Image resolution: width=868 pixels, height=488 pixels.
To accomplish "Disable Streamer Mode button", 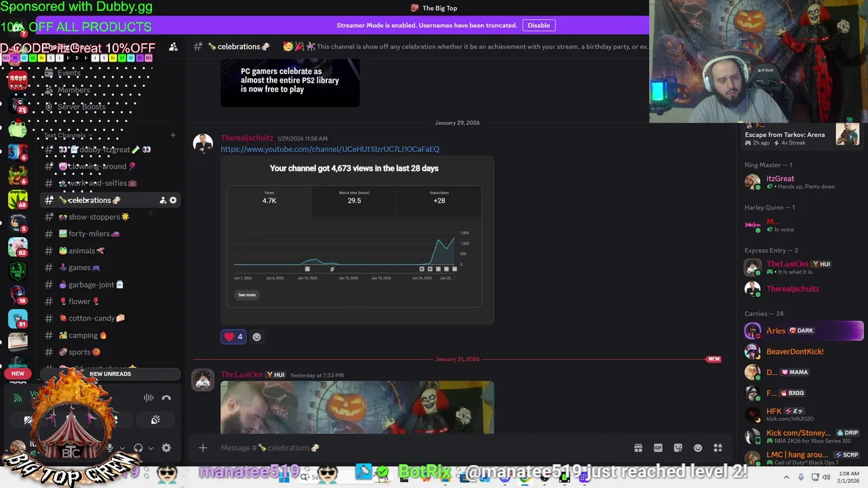I will (x=539, y=25).
